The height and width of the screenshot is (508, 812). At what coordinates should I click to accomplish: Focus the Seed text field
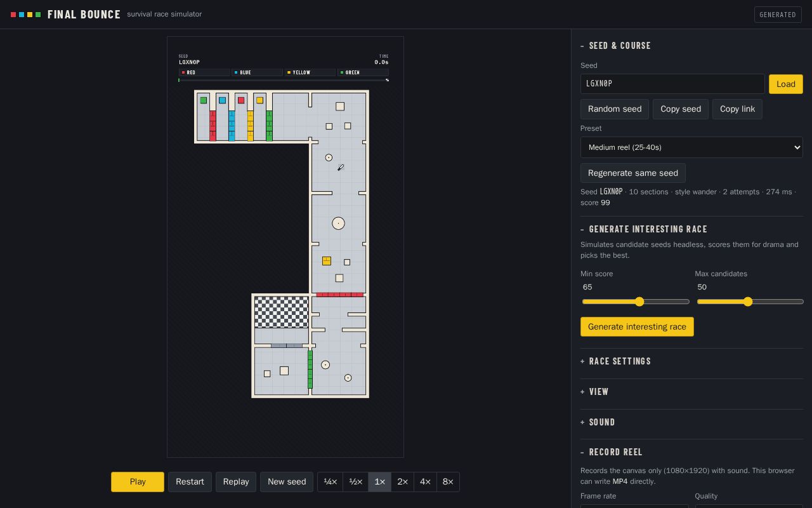click(672, 84)
